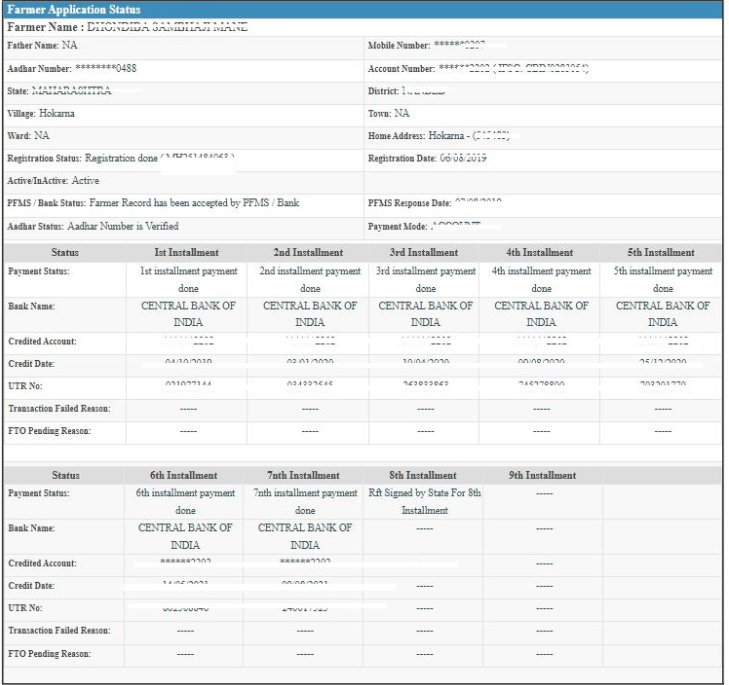The height and width of the screenshot is (685, 729).
Task: Select 5th installment payment done cell
Action: tap(663, 279)
